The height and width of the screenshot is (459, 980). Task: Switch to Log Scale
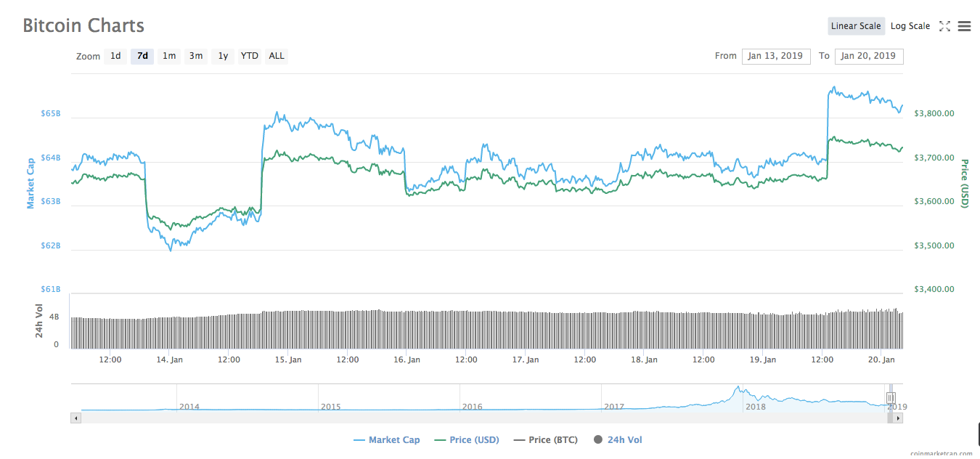click(910, 25)
